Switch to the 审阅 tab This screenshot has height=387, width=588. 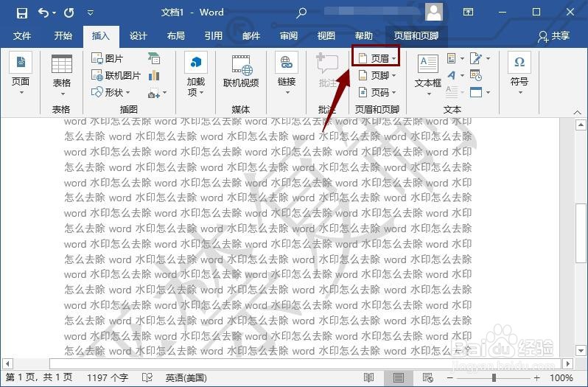tap(288, 36)
